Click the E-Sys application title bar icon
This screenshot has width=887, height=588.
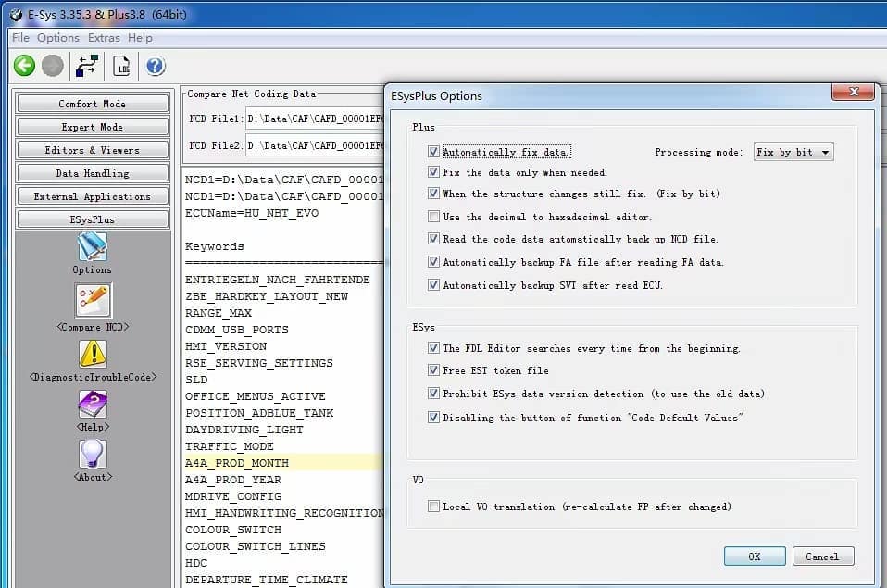coord(17,15)
